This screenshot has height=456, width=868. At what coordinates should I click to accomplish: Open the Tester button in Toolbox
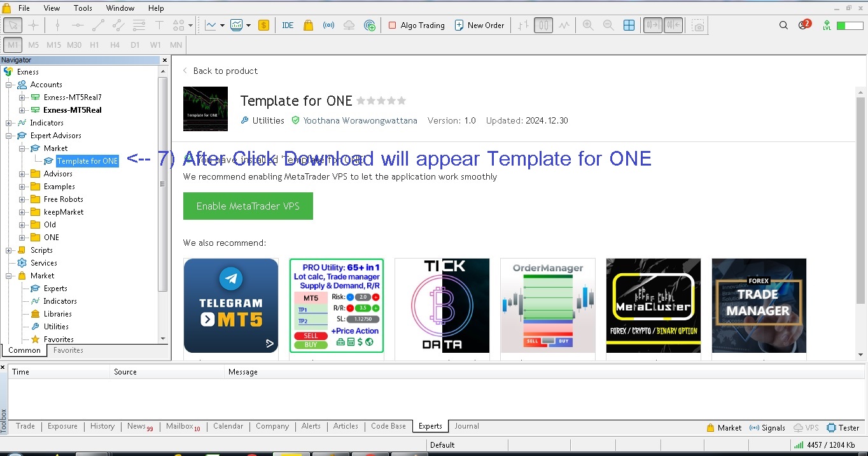click(x=843, y=428)
